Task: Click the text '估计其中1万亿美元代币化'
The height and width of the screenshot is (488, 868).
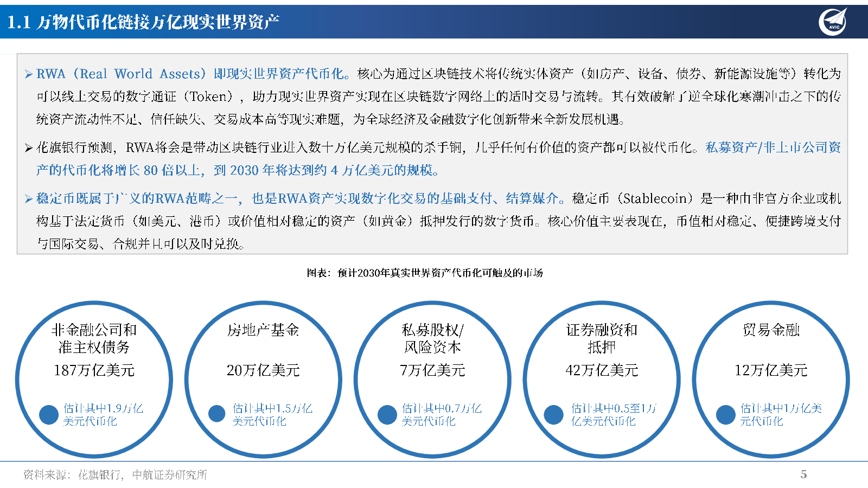Action: tap(781, 415)
